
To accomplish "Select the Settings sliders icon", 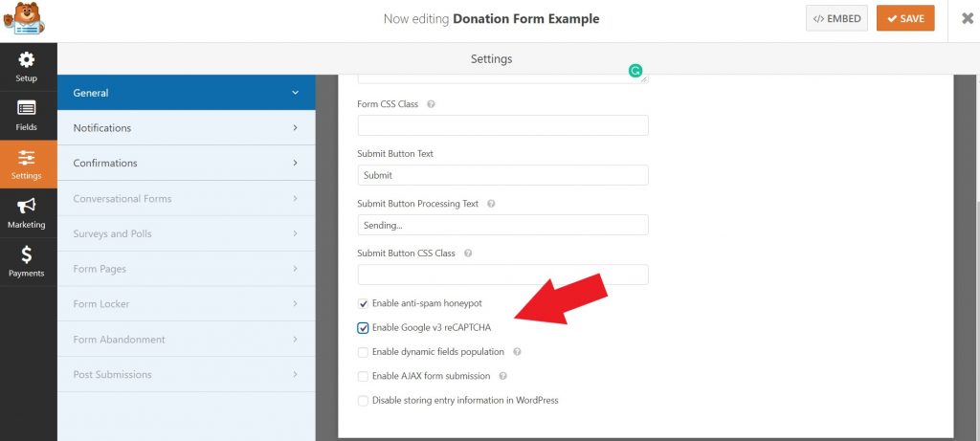I will pos(27,158).
